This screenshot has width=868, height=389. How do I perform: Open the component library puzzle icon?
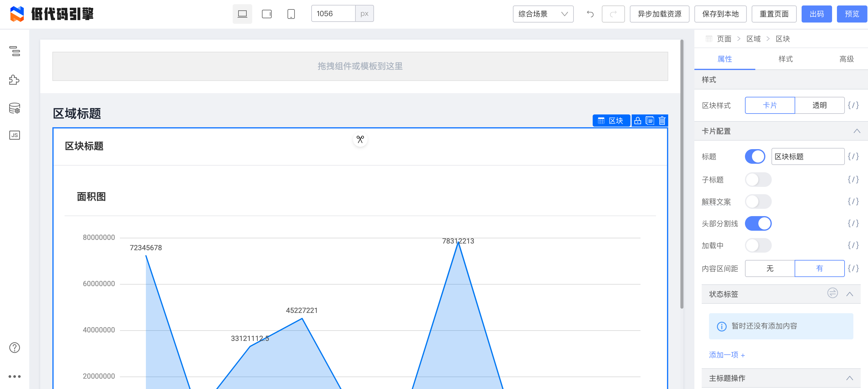click(x=15, y=80)
